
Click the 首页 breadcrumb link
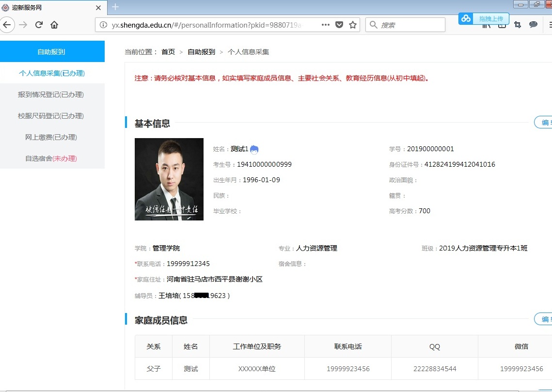[168, 52]
